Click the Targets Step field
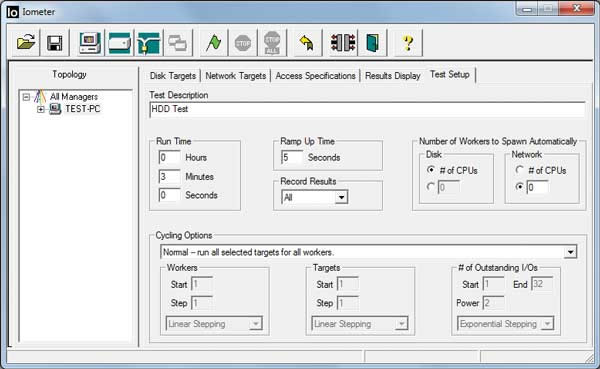Viewport: 600px width, 369px height. (347, 303)
